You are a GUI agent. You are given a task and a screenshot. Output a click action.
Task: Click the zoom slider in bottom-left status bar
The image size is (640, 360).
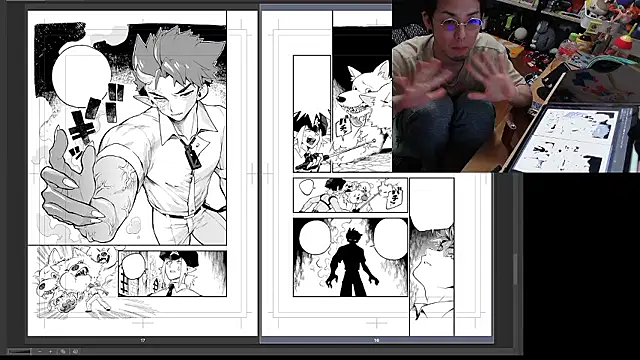point(19,351)
